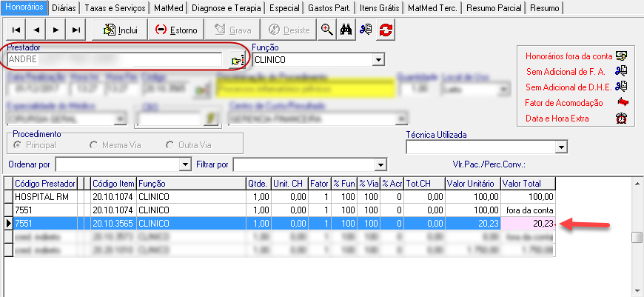This screenshot has width=644, height=297.
Task: Click the Prestador name input field
Action: point(115,60)
